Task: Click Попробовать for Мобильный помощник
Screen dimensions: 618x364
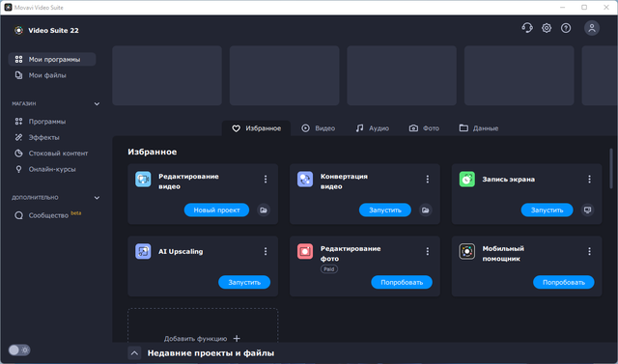Action: tap(564, 282)
